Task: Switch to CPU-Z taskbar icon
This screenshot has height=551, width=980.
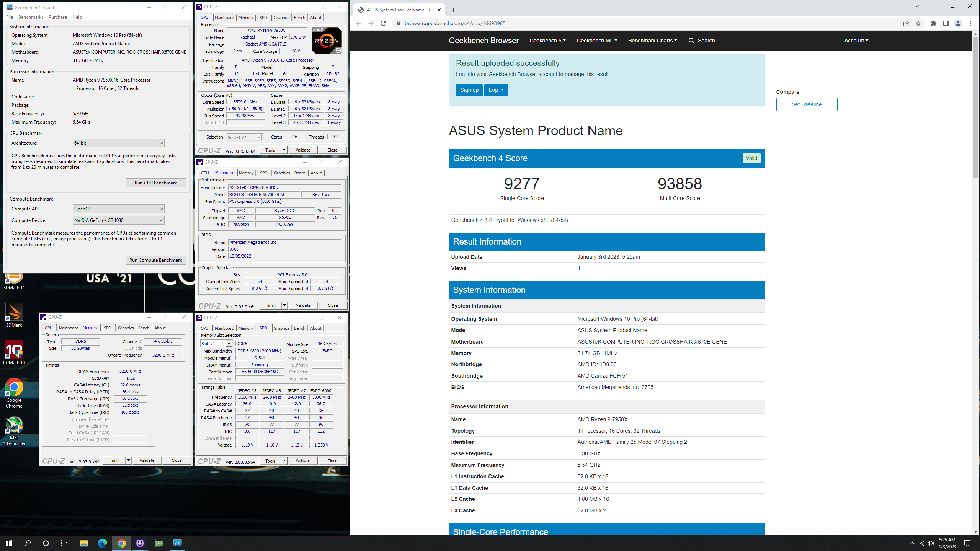Action: click(140, 543)
